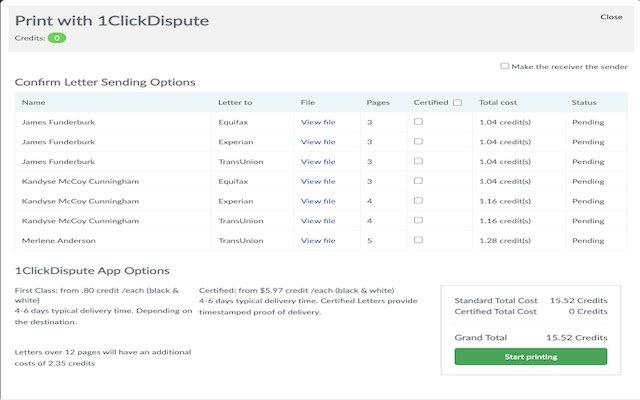Viewport: 640px width, 400px height.
Task: Tick Certified for Kandyse McCoy Cunningham Experian letter
Action: (x=418, y=200)
